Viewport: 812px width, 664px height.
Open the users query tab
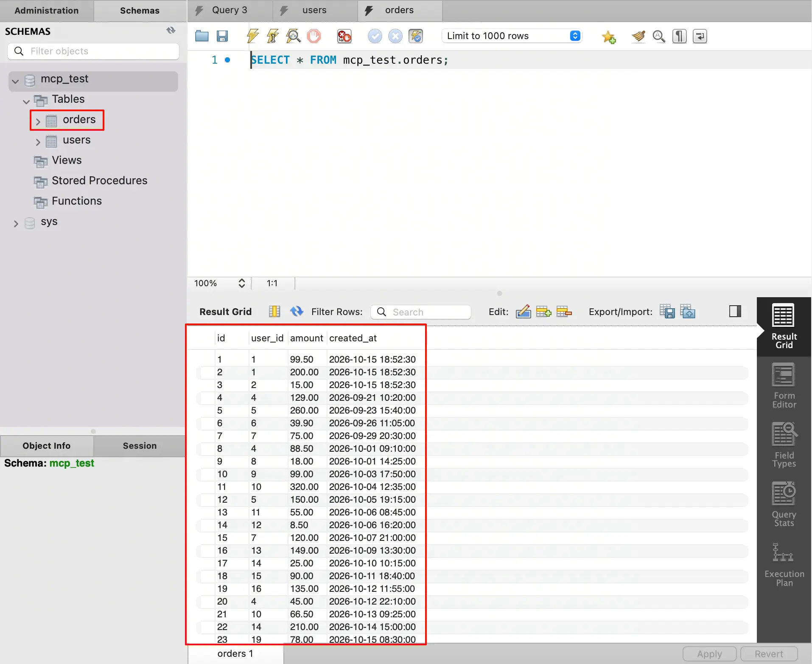pyautogui.click(x=314, y=10)
